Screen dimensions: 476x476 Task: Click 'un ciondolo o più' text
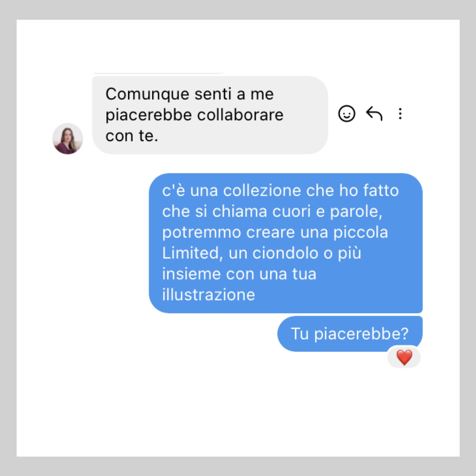click(295, 253)
